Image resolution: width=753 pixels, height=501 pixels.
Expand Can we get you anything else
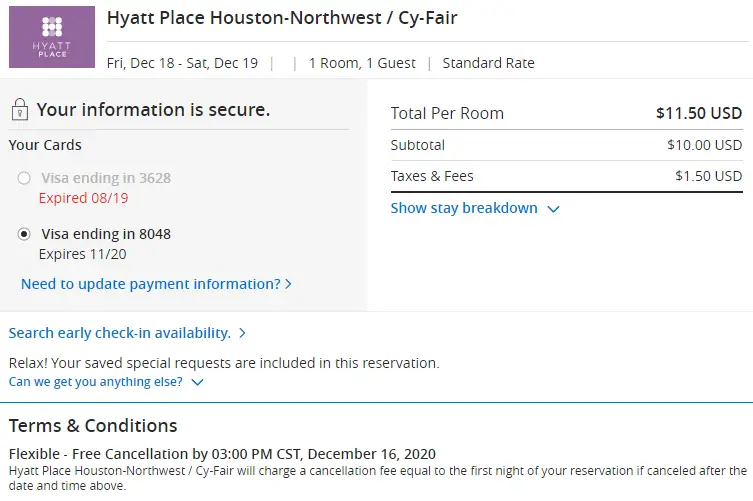pos(96,381)
